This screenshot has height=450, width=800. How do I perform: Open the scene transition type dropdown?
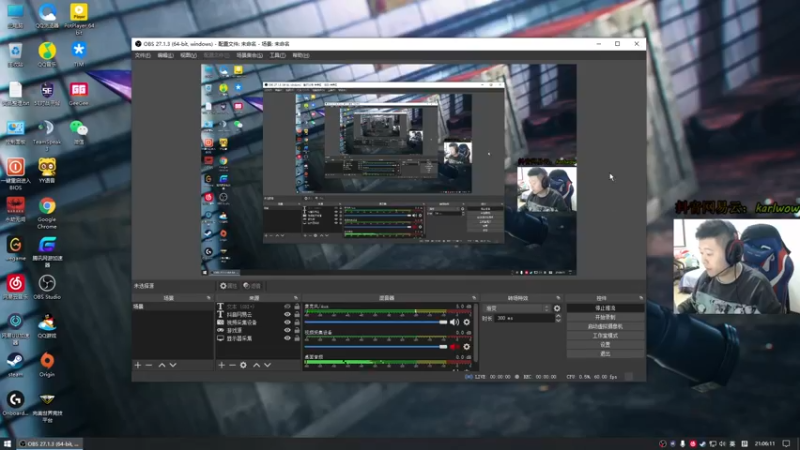[x=516, y=308]
